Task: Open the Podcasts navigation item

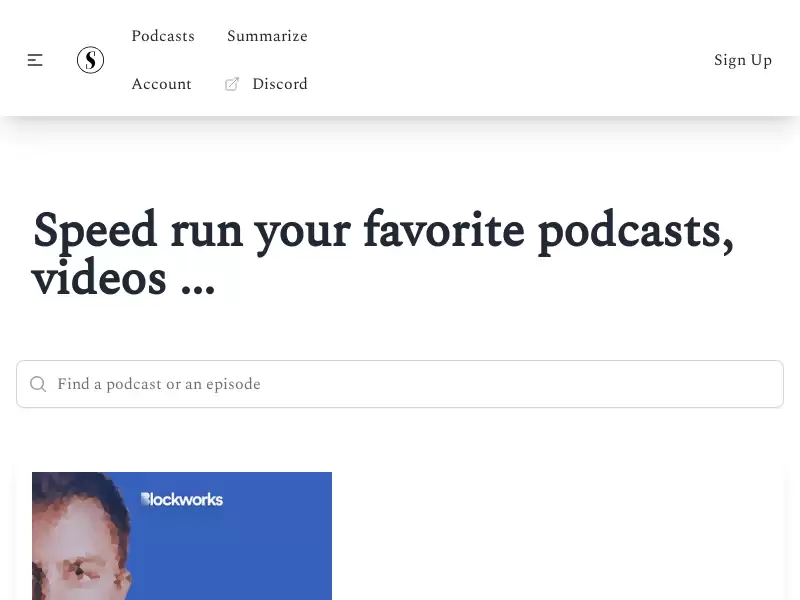Action: pos(163,36)
